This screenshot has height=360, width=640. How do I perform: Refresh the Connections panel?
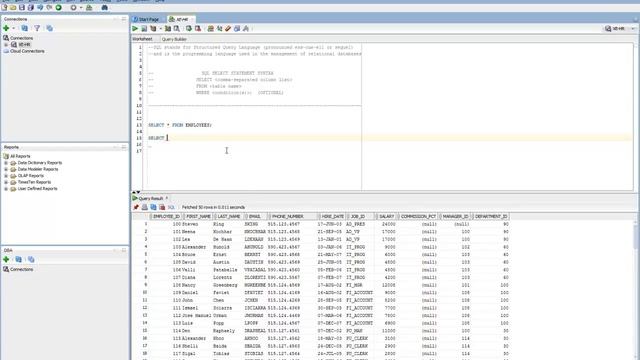pos(24,28)
